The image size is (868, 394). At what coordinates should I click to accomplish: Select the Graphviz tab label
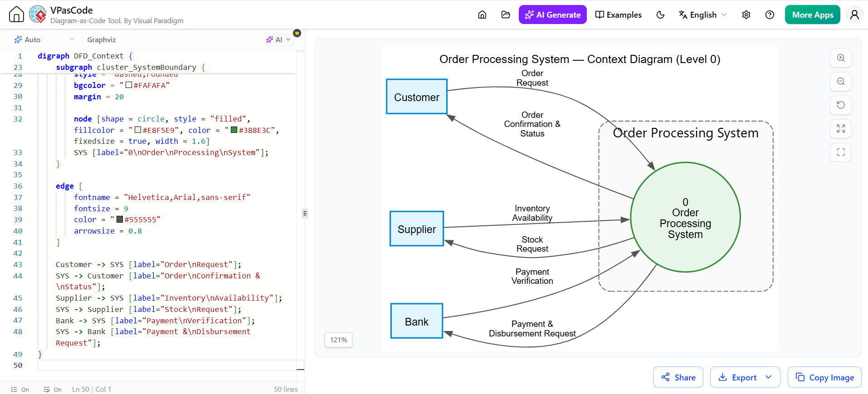pyautogui.click(x=101, y=39)
